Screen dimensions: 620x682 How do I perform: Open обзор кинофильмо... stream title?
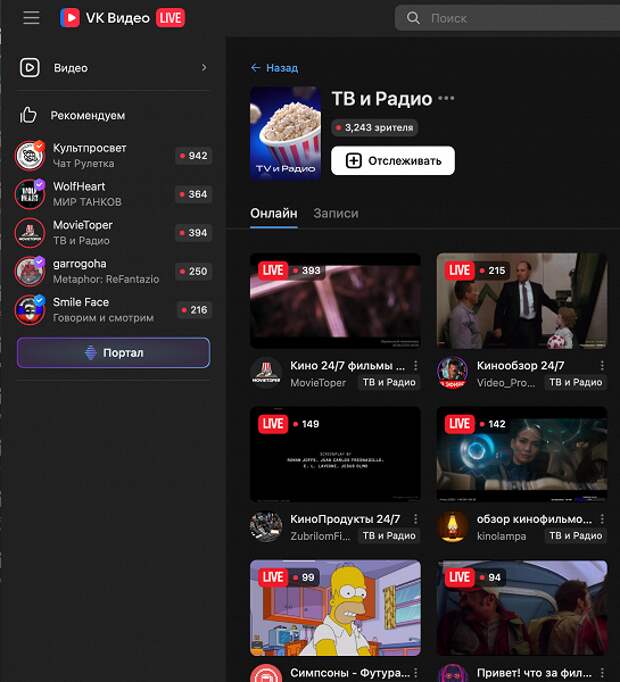tap(534, 519)
